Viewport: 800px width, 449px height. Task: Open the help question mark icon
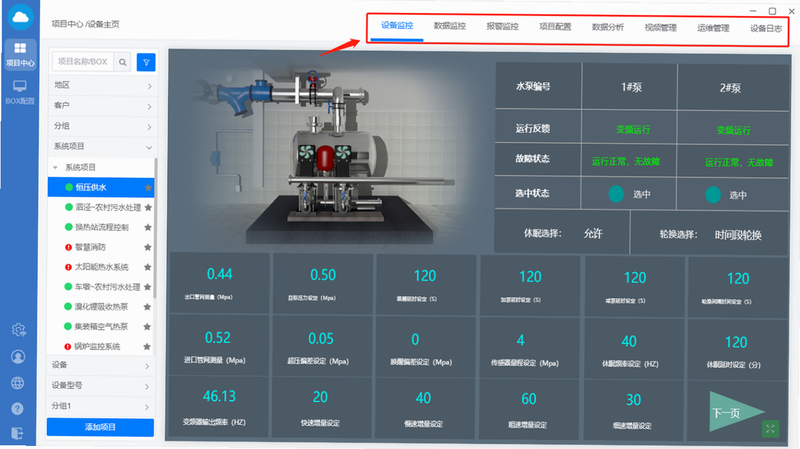tap(17, 409)
